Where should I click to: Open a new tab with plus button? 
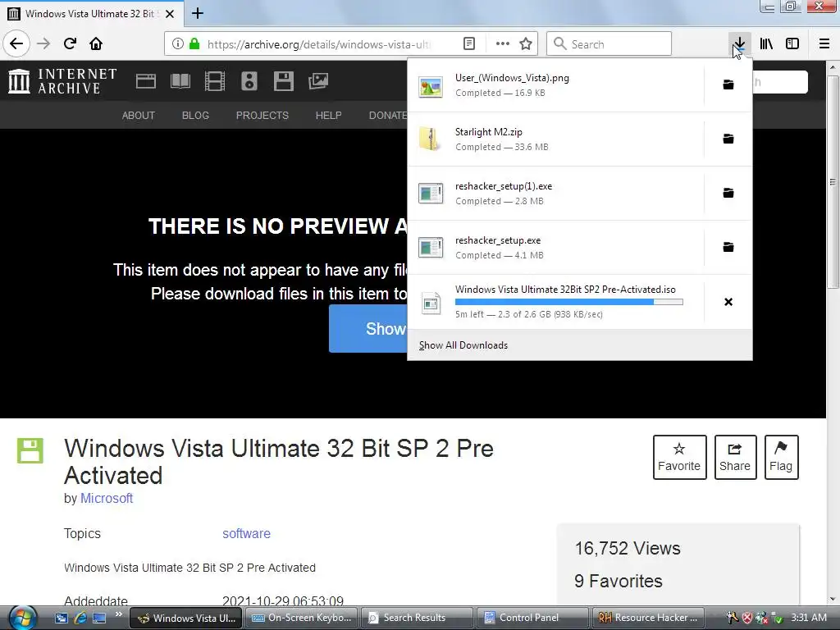[198, 13]
